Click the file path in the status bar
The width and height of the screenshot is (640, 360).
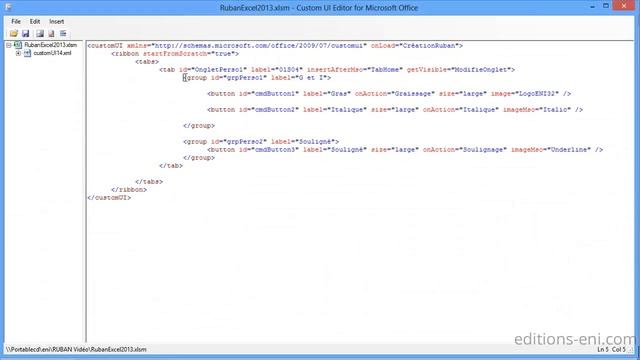(76, 349)
